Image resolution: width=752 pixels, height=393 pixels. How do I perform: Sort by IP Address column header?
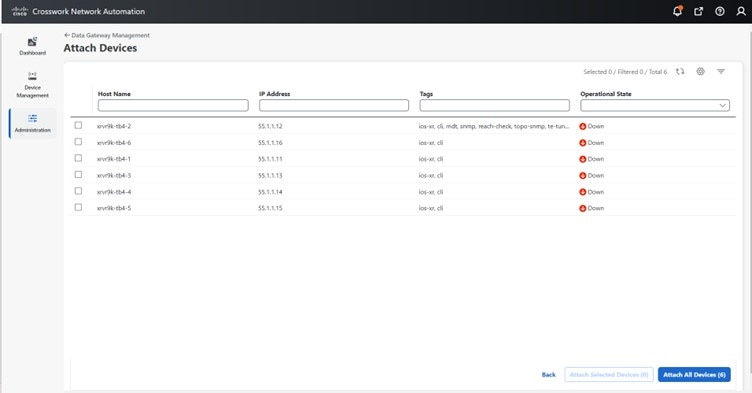274,94
